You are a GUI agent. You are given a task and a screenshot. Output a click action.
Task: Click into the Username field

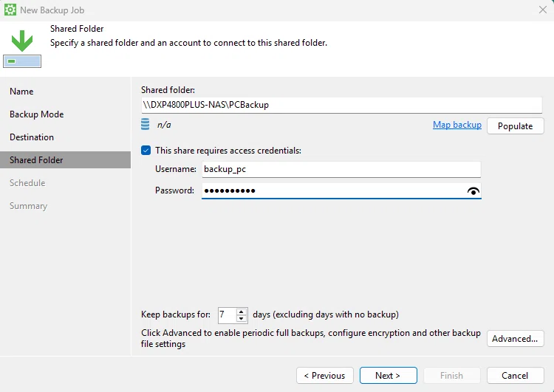[x=341, y=170]
